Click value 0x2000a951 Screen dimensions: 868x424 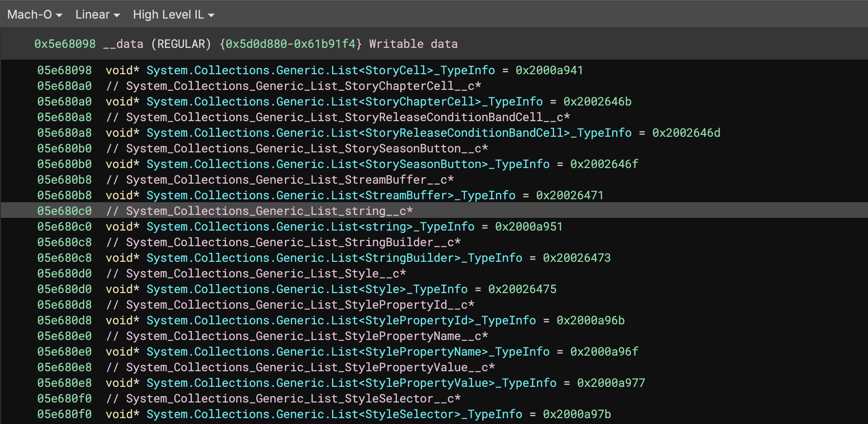(x=529, y=227)
